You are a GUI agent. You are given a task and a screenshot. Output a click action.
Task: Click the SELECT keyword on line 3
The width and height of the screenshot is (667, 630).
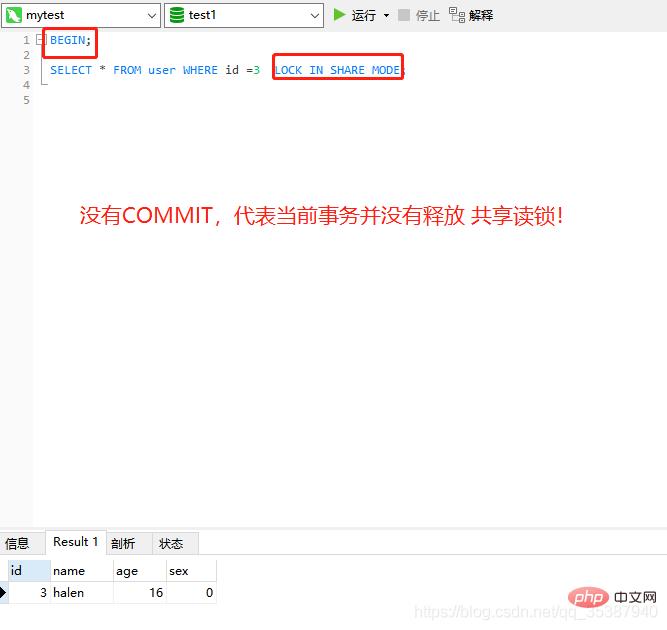point(71,70)
